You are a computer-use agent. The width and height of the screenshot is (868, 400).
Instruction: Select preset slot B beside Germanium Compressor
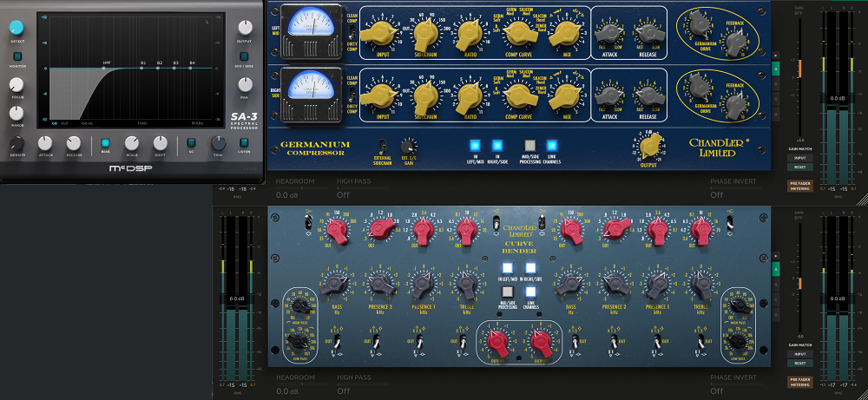click(x=775, y=84)
